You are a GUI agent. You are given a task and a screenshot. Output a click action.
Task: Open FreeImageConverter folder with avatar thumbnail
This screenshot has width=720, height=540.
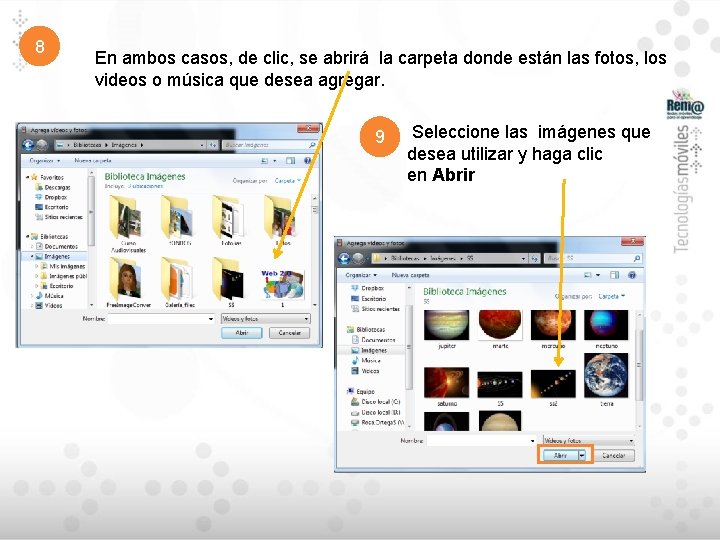[x=128, y=282]
